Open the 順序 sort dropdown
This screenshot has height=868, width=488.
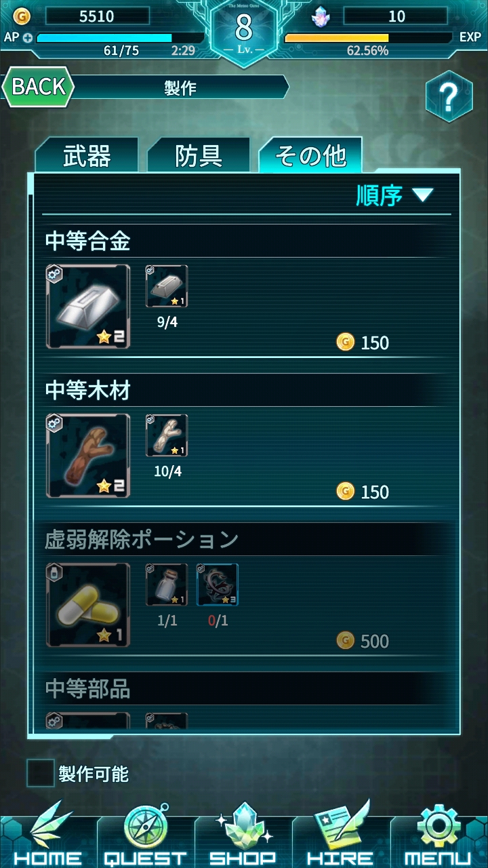(394, 195)
